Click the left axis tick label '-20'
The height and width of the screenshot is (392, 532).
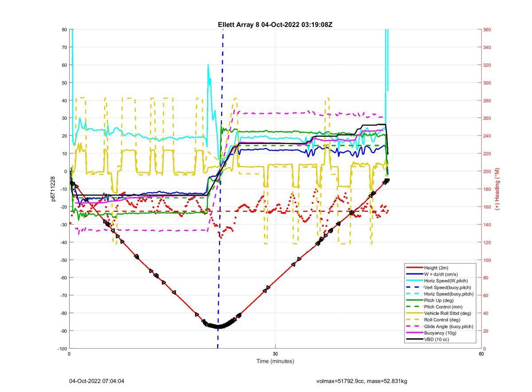[x=63, y=207]
